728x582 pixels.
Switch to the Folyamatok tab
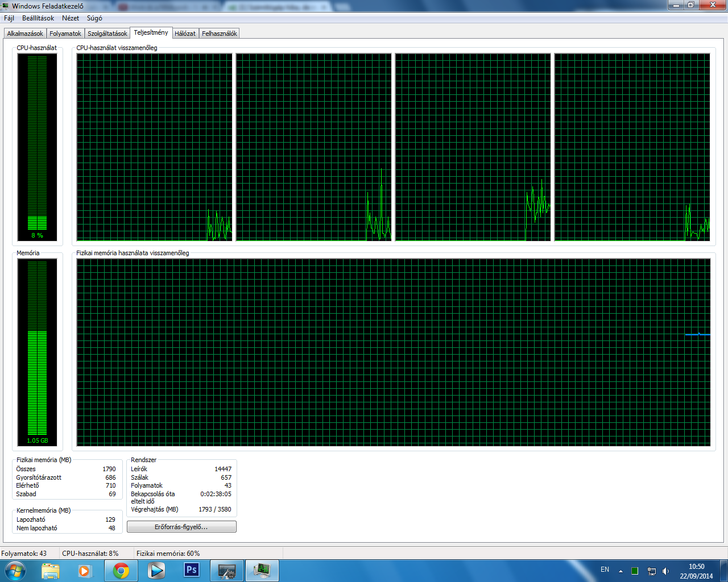coord(65,34)
